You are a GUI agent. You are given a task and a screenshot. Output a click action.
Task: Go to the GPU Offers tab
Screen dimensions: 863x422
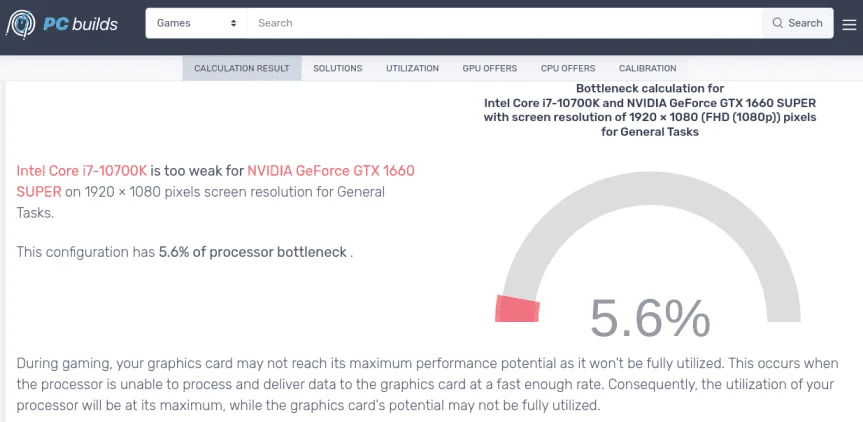pos(490,68)
